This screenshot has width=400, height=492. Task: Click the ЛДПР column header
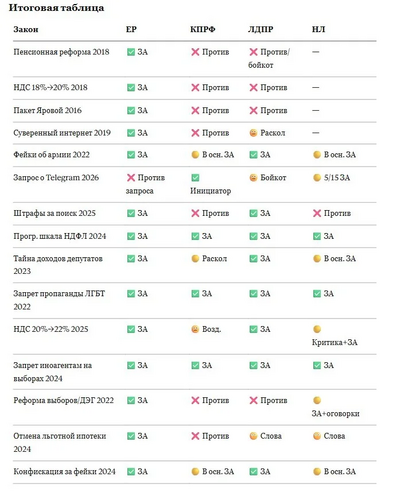click(x=261, y=29)
